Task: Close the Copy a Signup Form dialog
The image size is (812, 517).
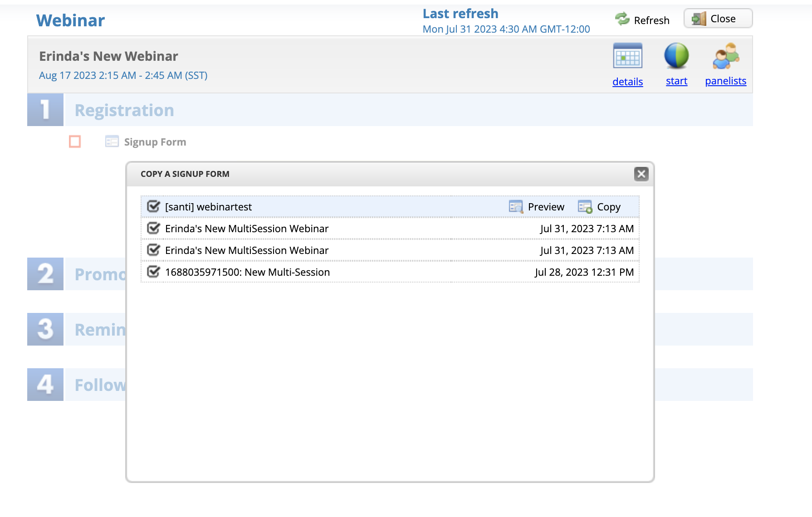Action: click(x=641, y=174)
